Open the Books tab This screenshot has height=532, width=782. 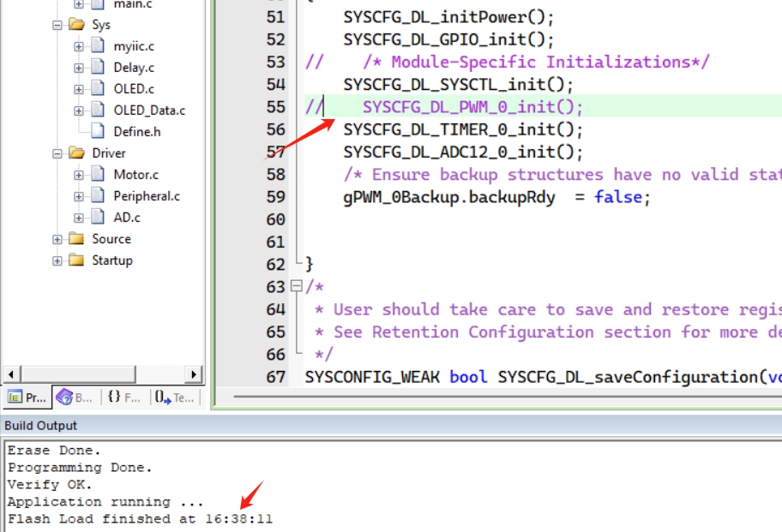[x=75, y=398]
